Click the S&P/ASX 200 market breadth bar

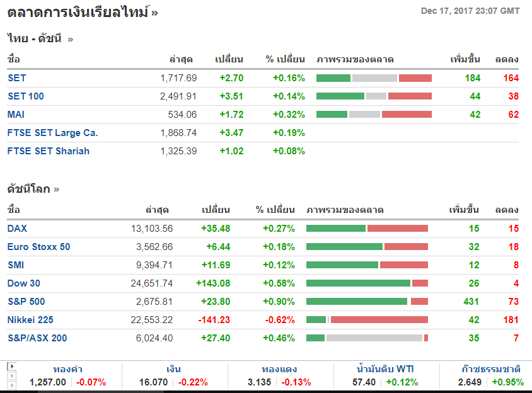(367, 338)
